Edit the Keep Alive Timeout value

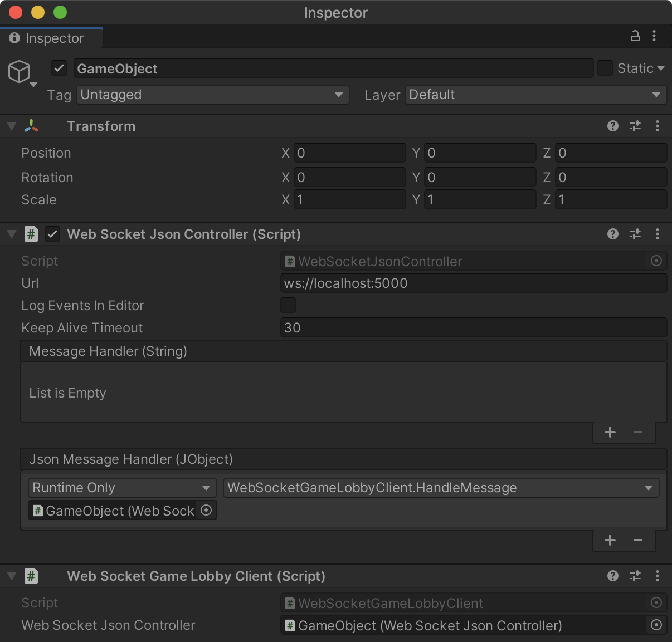point(474,327)
